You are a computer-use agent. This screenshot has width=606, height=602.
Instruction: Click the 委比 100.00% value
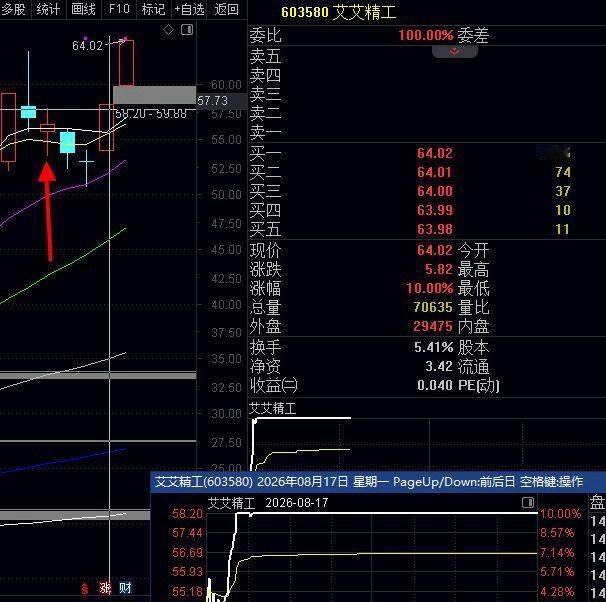426,36
